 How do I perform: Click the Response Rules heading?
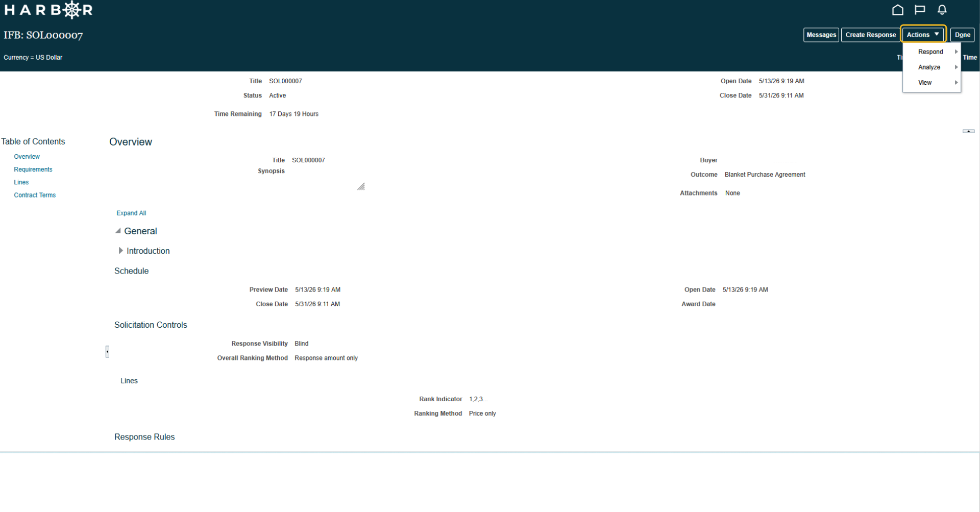click(144, 437)
